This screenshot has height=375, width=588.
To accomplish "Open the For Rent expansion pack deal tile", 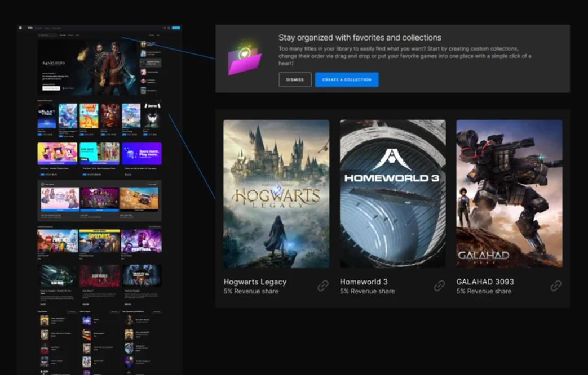I will coord(99,153).
